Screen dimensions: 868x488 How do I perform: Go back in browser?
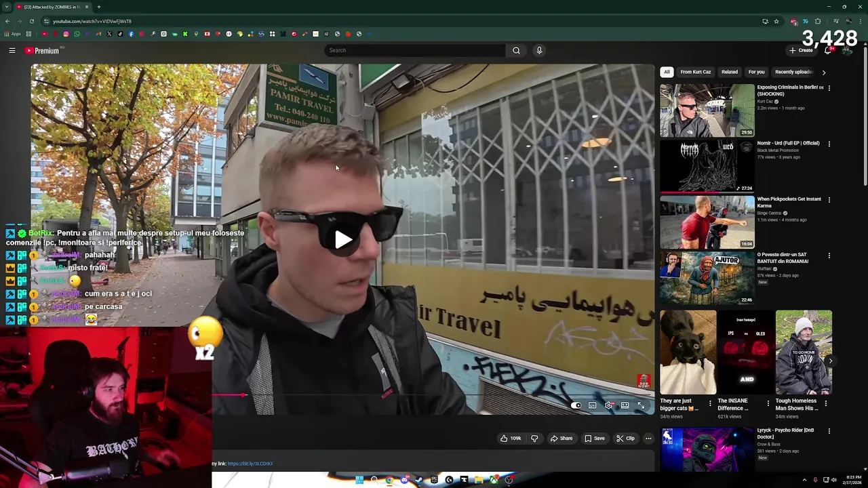pyautogui.click(x=7, y=21)
